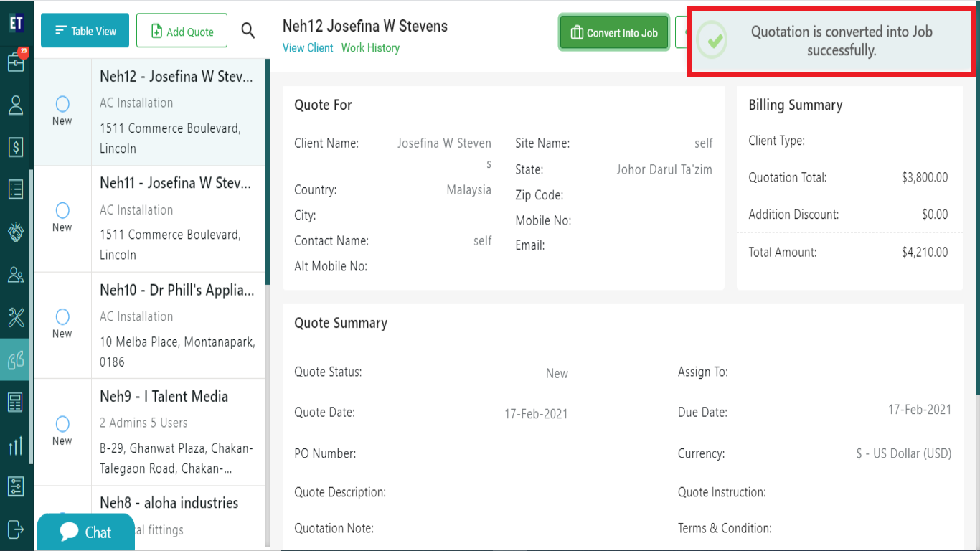980x551 pixels.
Task: Click the quote list vertical scrollbar
Action: click(x=268, y=172)
